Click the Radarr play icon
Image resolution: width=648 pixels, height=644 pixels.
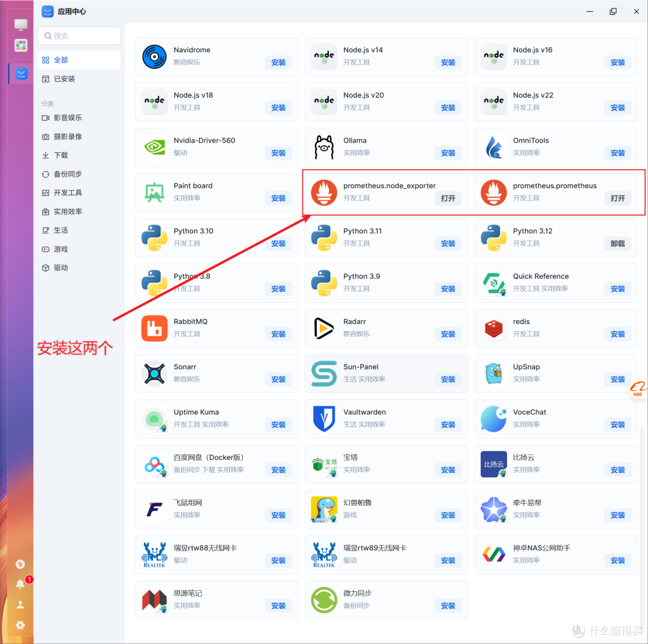point(324,329)
